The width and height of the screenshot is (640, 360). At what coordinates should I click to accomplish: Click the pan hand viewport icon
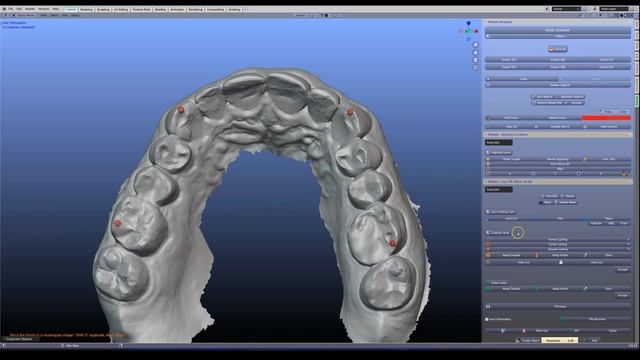point(476,52)
